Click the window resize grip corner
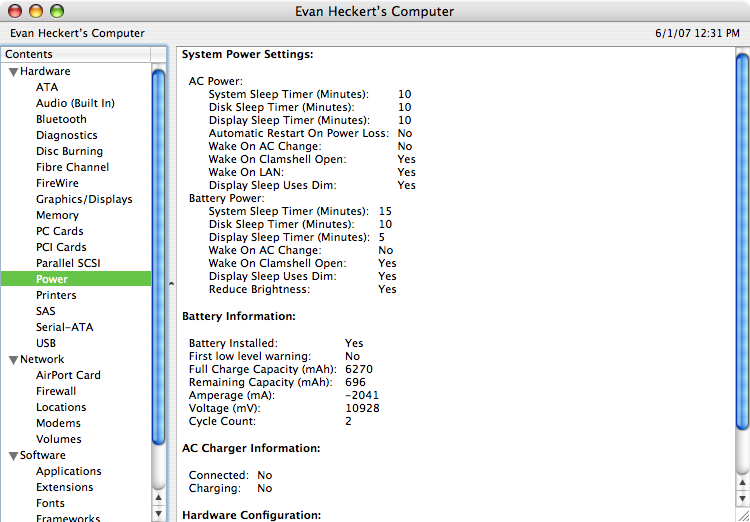 coord(742,515)
